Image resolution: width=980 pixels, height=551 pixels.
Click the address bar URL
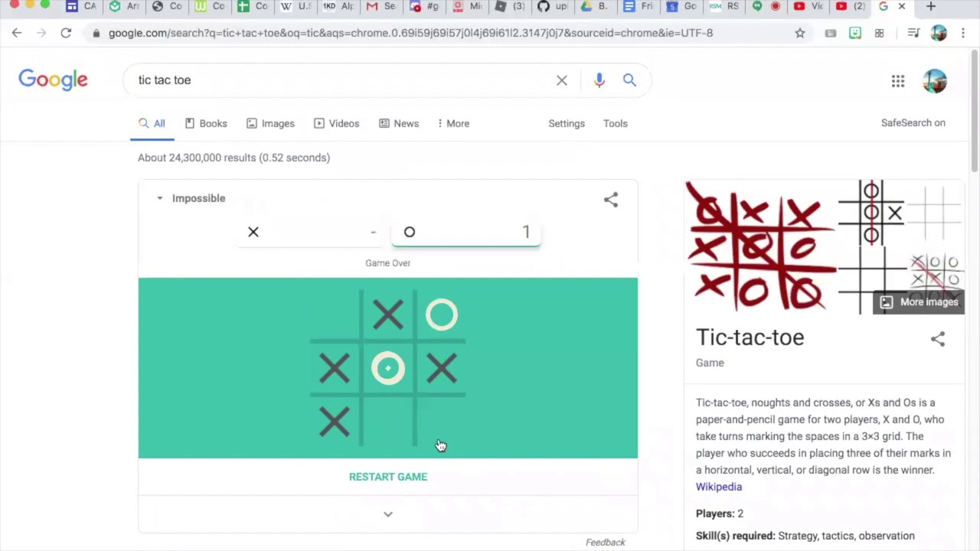coord(410,33)
